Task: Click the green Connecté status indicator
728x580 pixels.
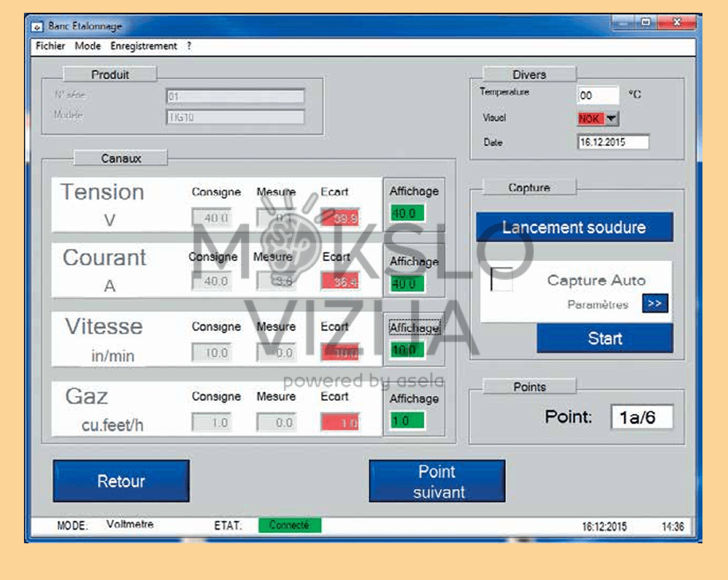Action: (289, 525)
